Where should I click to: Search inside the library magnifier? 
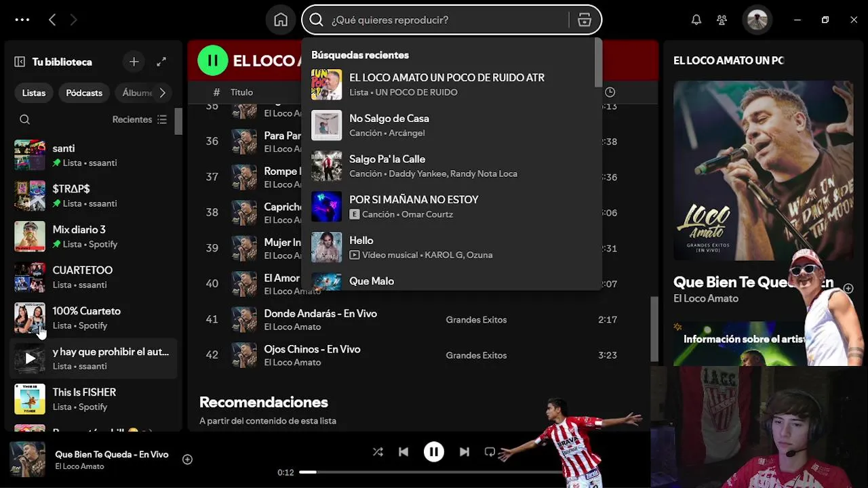[25, 119]
